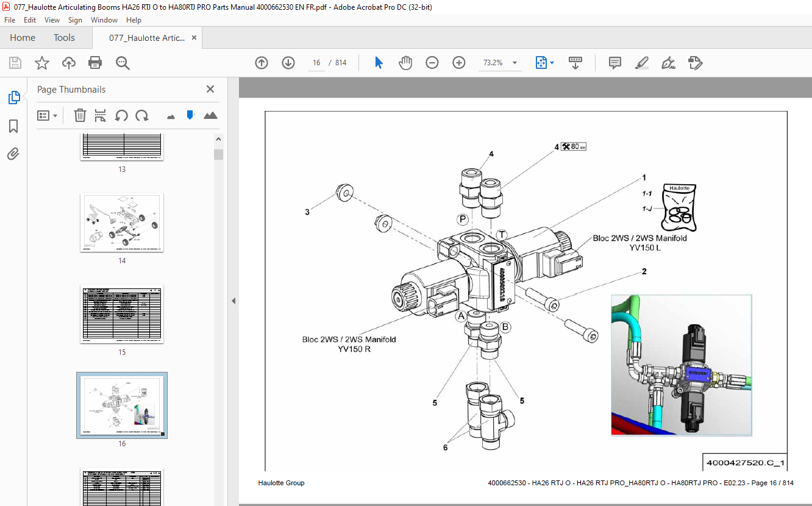
Task: Click the 80 Nm torque label
Action: (x=573, y=146)
